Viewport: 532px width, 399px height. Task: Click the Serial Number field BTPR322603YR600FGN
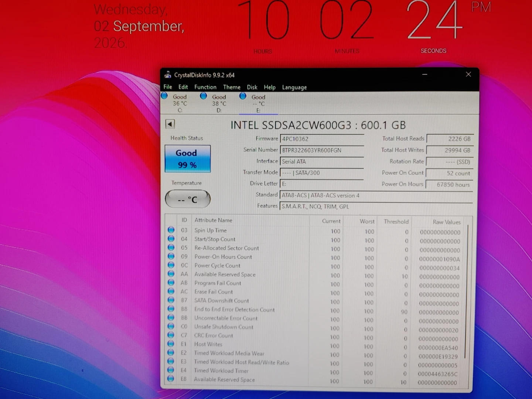pyautogui.click(x=322, y=150)
